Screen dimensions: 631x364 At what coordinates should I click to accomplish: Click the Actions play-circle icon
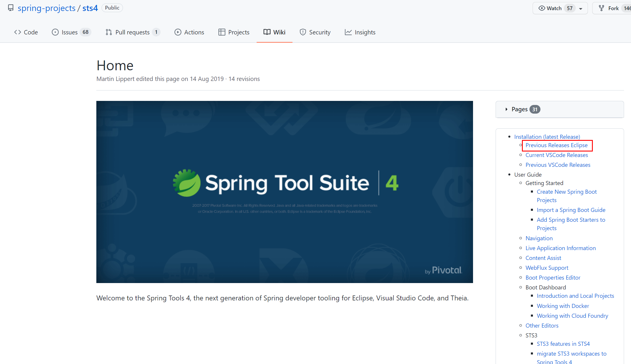click(178, 32)
